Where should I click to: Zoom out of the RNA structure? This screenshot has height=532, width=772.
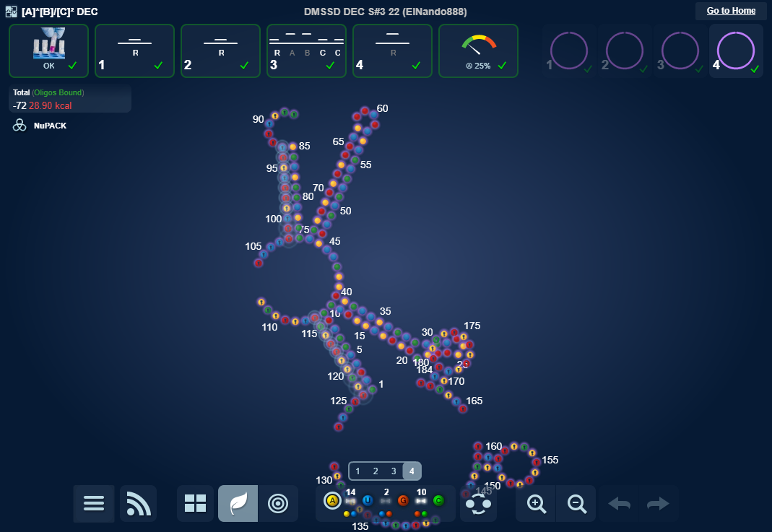point(577,503)
